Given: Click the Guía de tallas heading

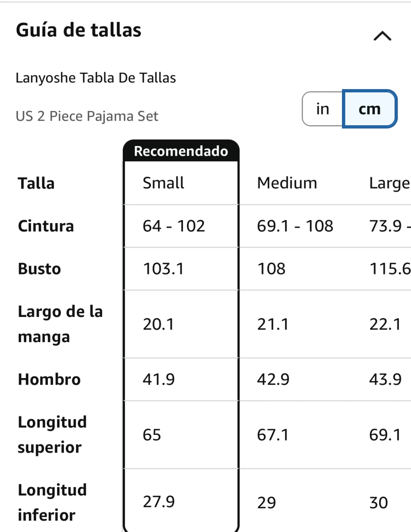Looking at the screenshot, I should tap(79, 30).
